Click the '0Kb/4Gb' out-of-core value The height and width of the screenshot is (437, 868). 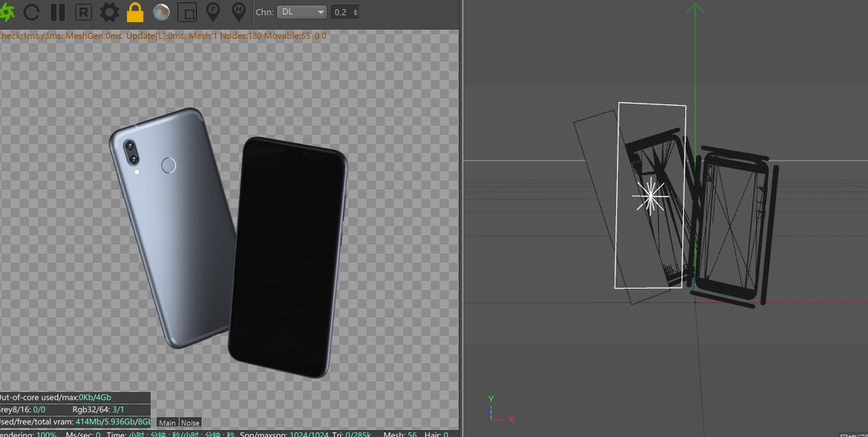pyautogui.click(x=94, y=397)
